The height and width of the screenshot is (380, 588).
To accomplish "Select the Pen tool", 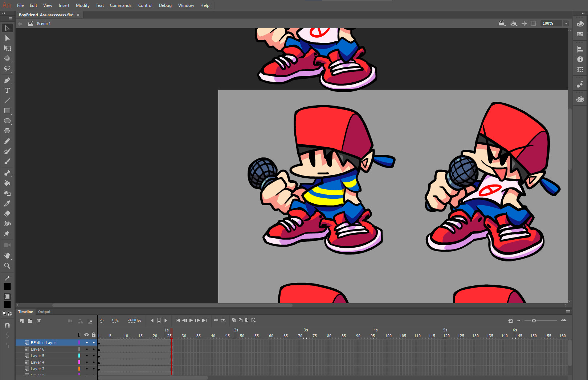I will [7, 80].
